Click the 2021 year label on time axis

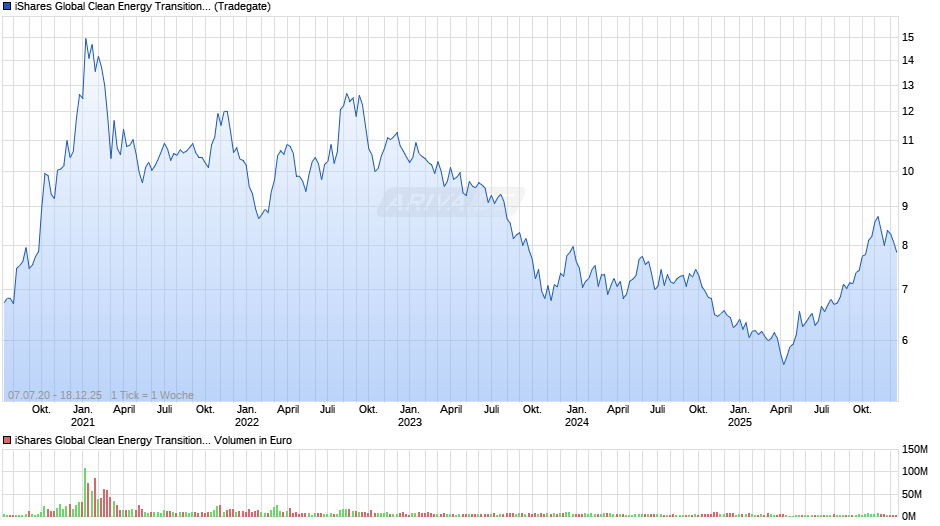click(83, 422)
